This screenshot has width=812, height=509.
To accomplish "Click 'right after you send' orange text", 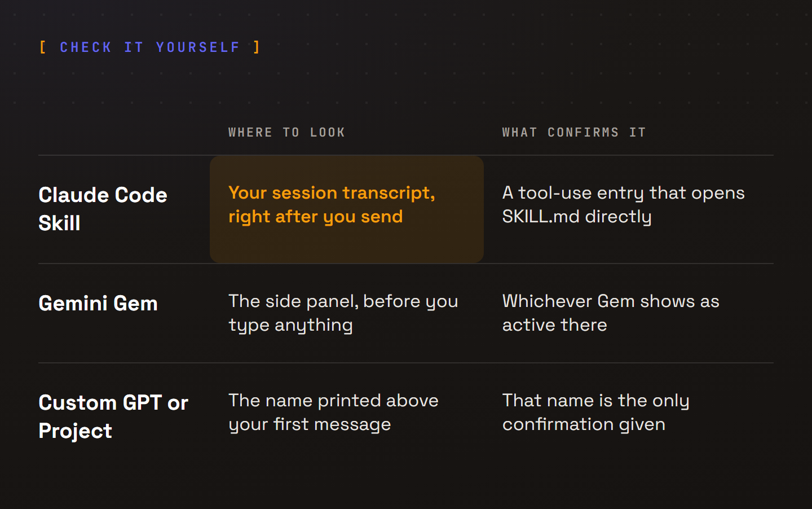I will pos(316,217).
